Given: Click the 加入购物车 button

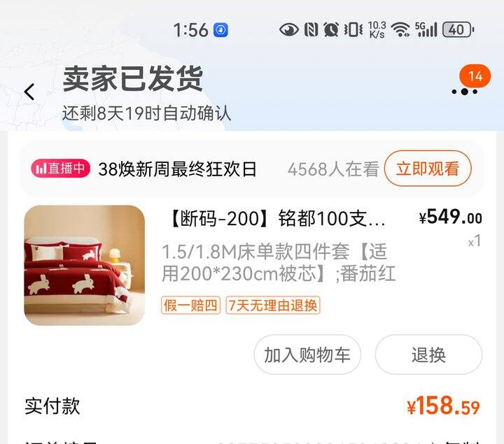Looking at the screenshot, I should pyautogui.click(x=307, y=355).
